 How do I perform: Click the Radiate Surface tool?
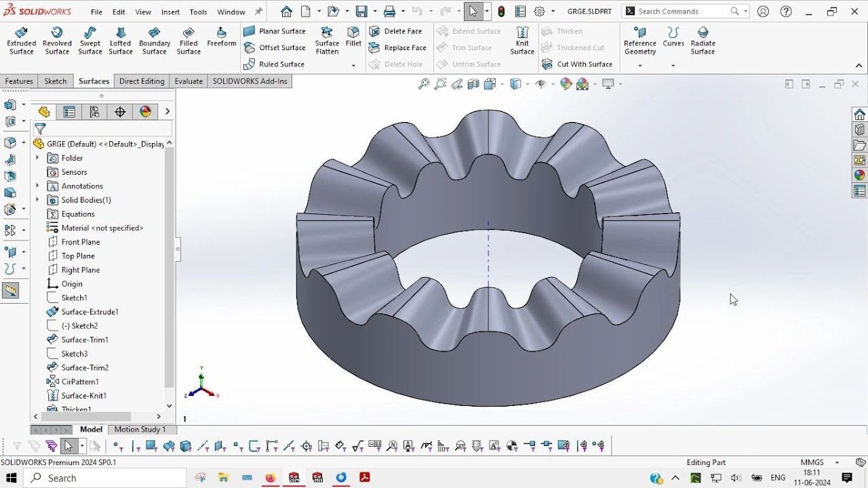[703, 41]
